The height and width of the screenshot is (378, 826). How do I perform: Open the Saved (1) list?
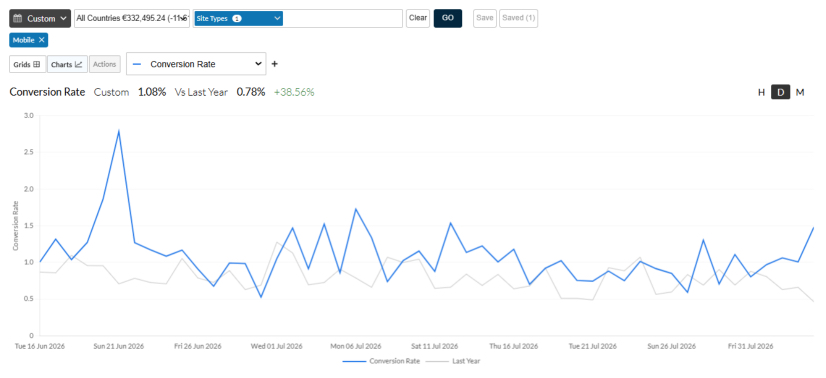(x=518, y=18)
